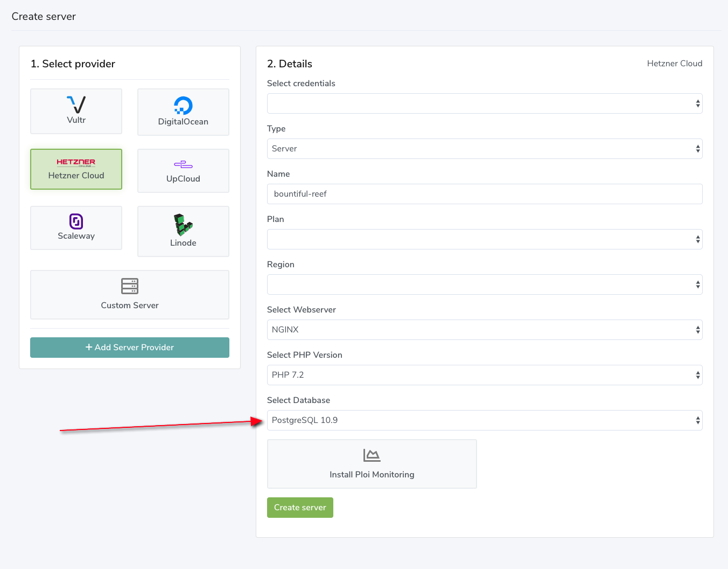Click the Select Webserver label
Screen dimensions: 728x569
coord(302,310)
